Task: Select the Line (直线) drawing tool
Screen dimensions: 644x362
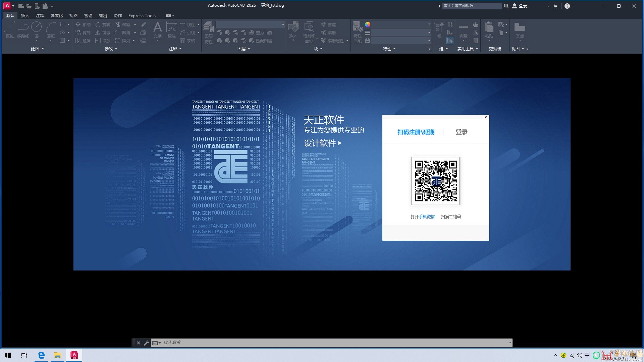Action: [x=9, y=29]
